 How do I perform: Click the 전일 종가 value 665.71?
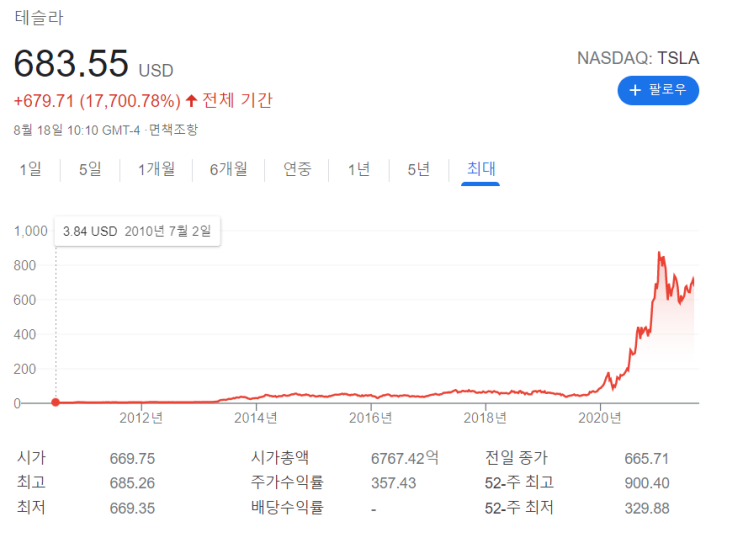tap(647, 458)
